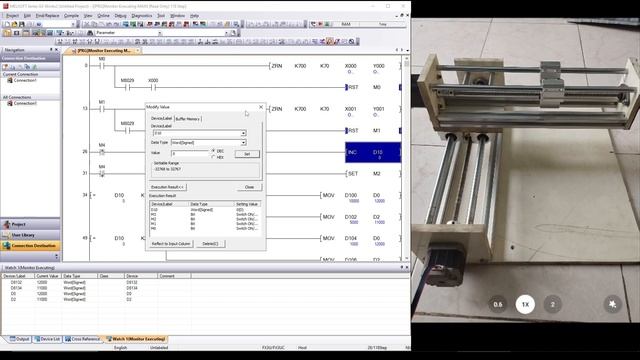640x360 pixels.
Task: Click the M0 contact at step 0
Action: tap(102, 66)
